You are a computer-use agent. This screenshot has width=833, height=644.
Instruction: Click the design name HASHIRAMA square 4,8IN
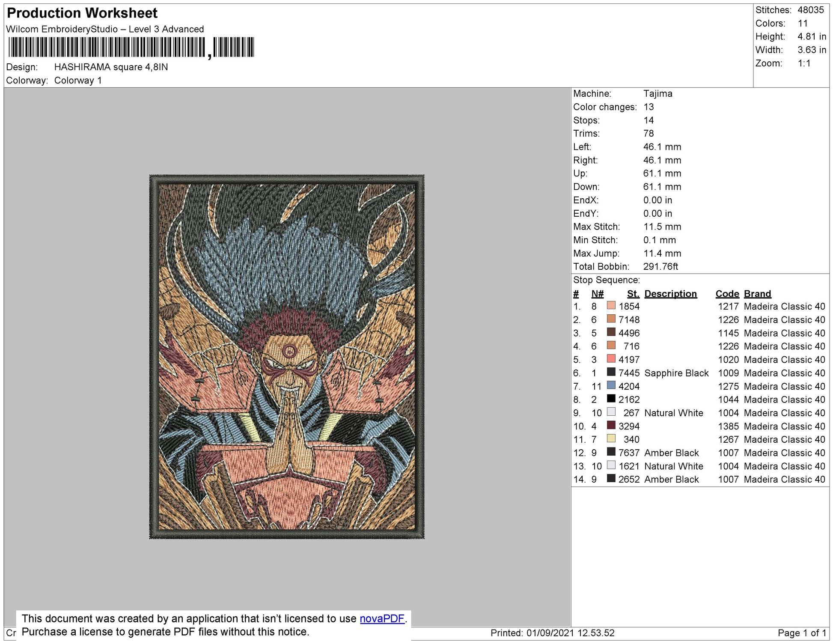(x=111, y=67)
